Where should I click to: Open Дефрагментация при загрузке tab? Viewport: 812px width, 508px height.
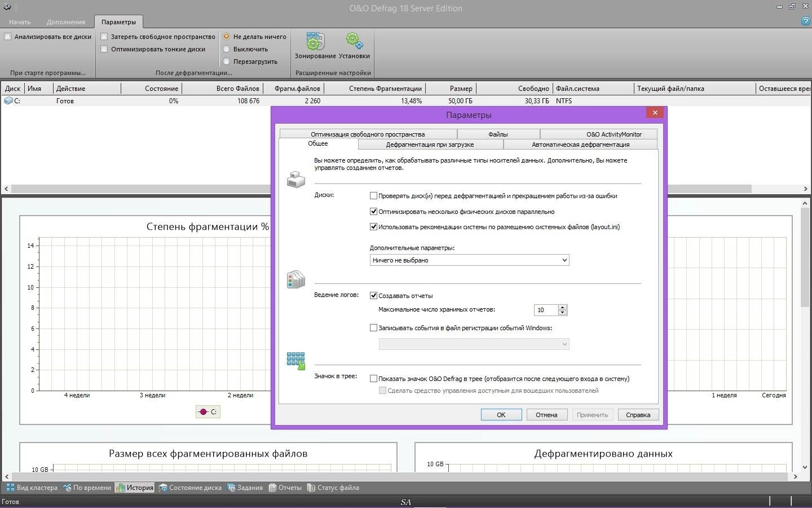click(430, 144)
